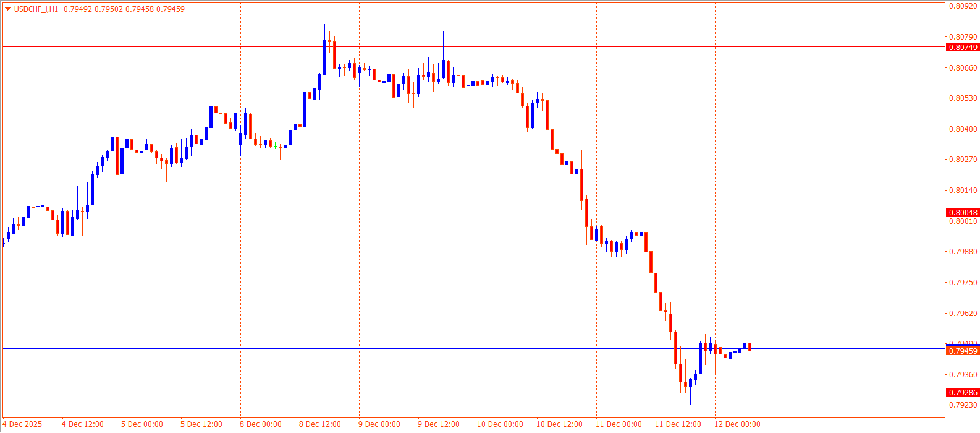980x433 pixels.
Task: Click the 0.79459 current price tag
Action: [963, 351]
